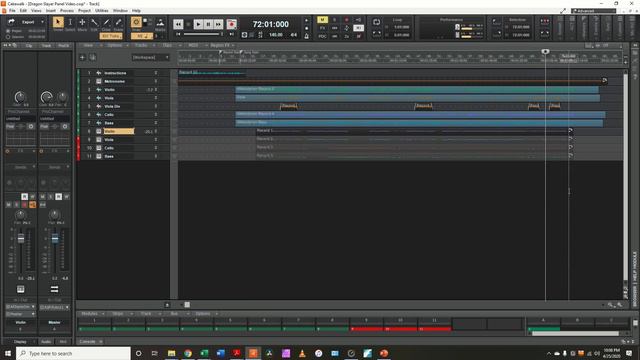Click the Console tab at bottom

(87, 342)
